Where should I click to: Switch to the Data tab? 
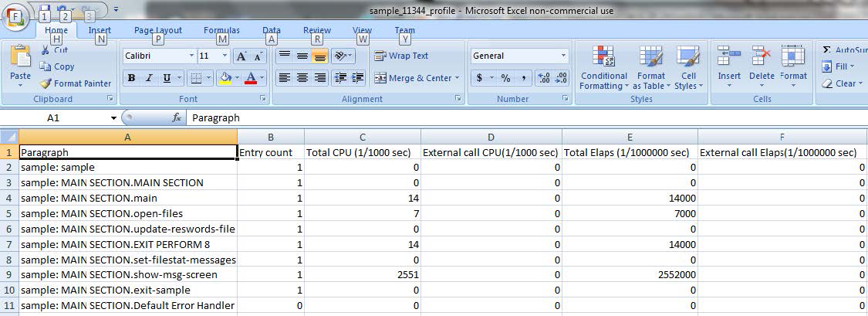[x=272, y=30]
